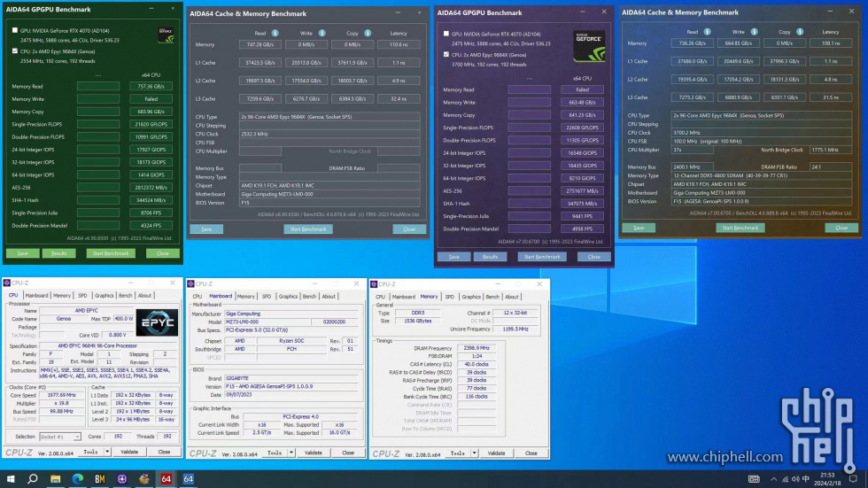The width and height of the screenshot is (868, 488).
Task: Switch to Bench tab in CPU-Z CPU window
Action: [x=126, y=296]
